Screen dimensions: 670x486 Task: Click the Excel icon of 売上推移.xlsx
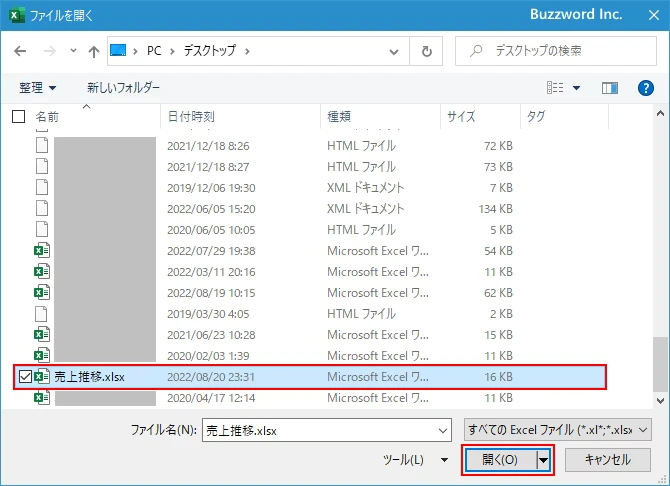(x=42, y=376)
